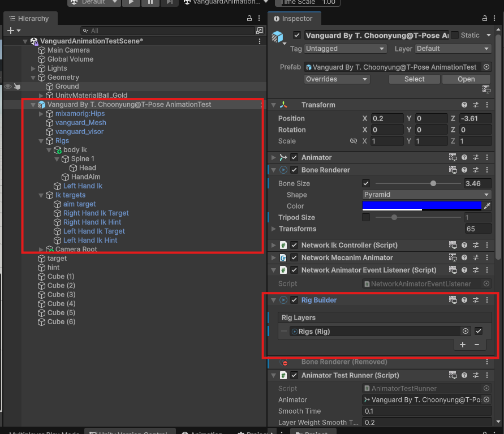Click the prefab Select button
Image resolution: width=504 pixels, height=434 pixels.
click(414, 79)
